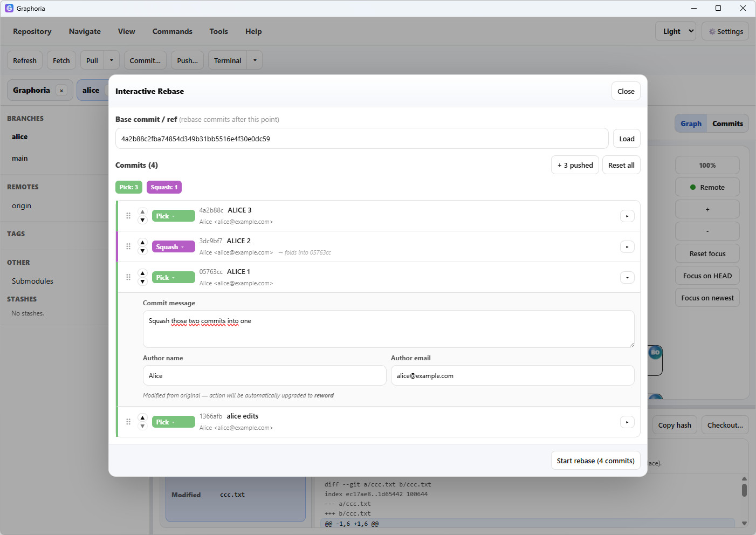This screenshot has height=535, width=756.
Task: Click drag handle of ALICE 3 commit
Action: pos(128,216)
